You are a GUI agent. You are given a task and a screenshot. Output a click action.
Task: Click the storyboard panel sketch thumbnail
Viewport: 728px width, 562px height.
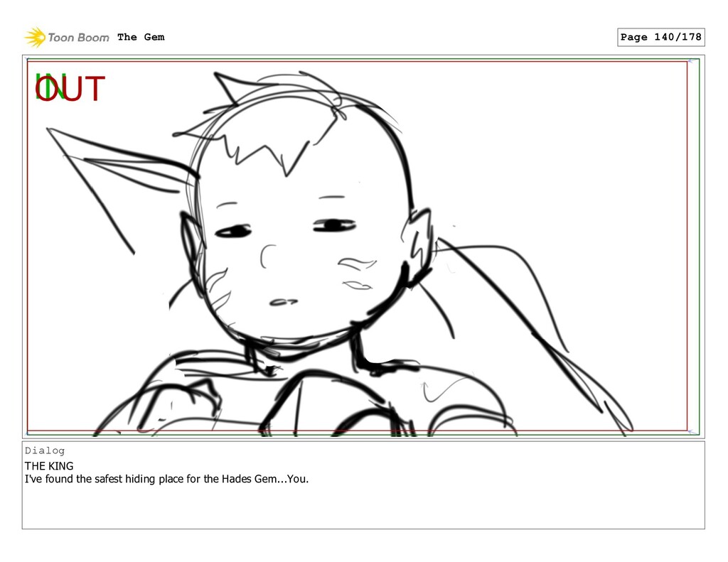[363, 247]
